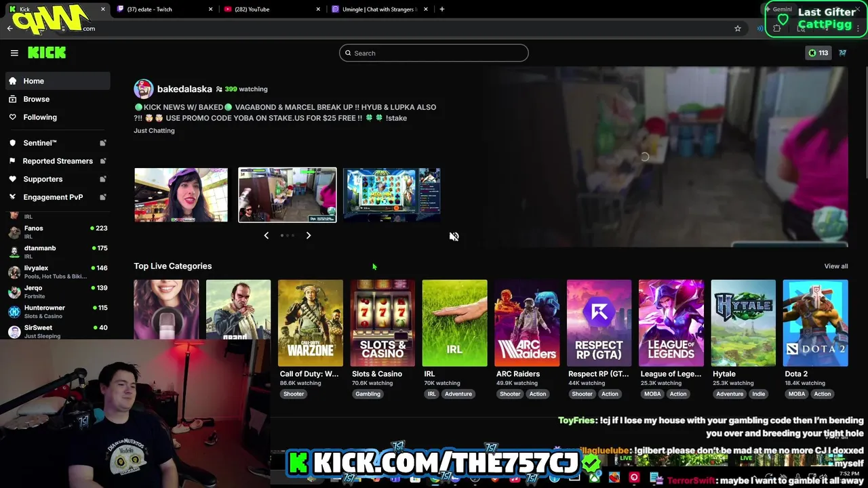Image resolution: width=868 pixels, height=488 pixels.
Task: Close the edate - Twitch tab
Action: (x=211, y=9)
